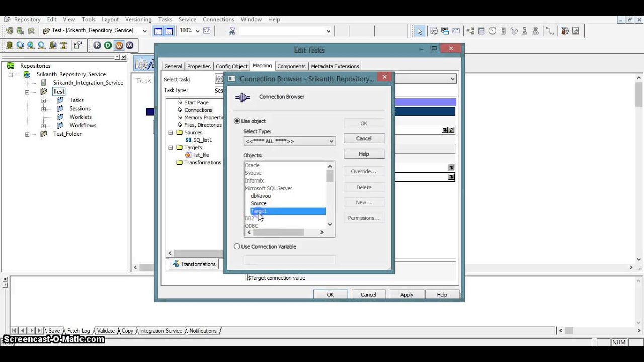Expand the Sessions node in navigator
The width and height of the screenshot is (644, 362).
pyautogui.click(x=44, y=109)
